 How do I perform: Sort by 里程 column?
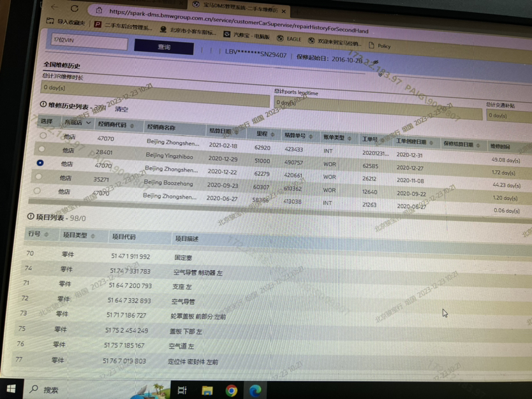pos(272,134)
